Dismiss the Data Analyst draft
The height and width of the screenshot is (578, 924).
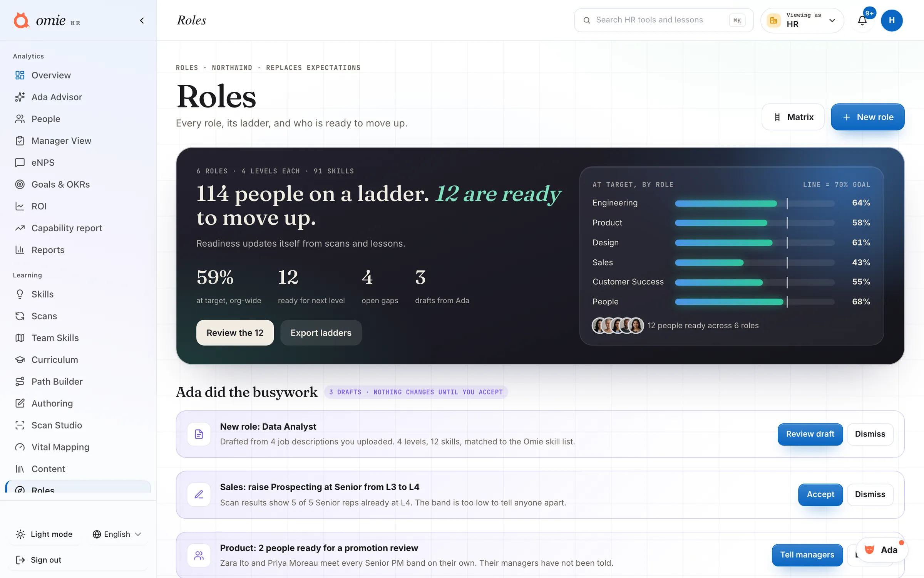point(870,434)
